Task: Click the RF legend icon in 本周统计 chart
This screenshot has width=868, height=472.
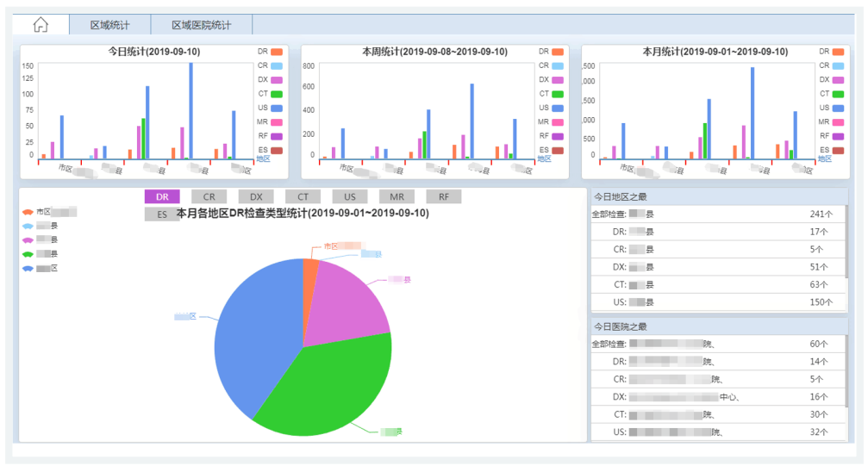Action: click(558, 136)
